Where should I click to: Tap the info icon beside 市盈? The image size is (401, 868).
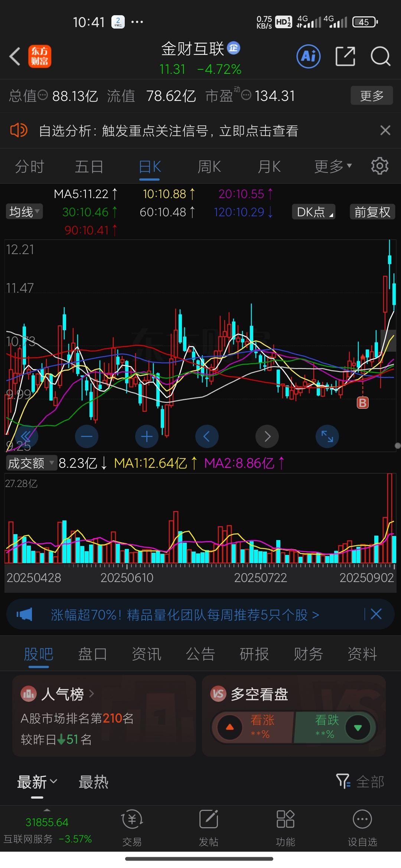pyautogui.click(x=246, y=95)
